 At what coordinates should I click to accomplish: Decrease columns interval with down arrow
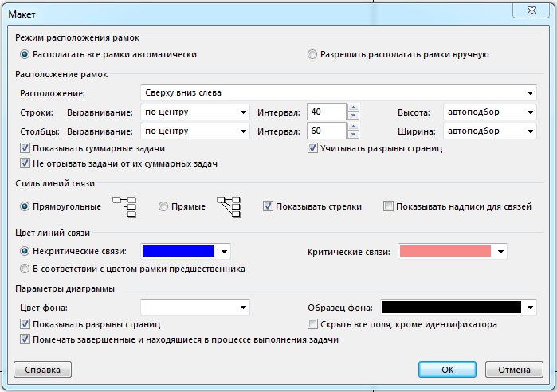pos(353,135)
